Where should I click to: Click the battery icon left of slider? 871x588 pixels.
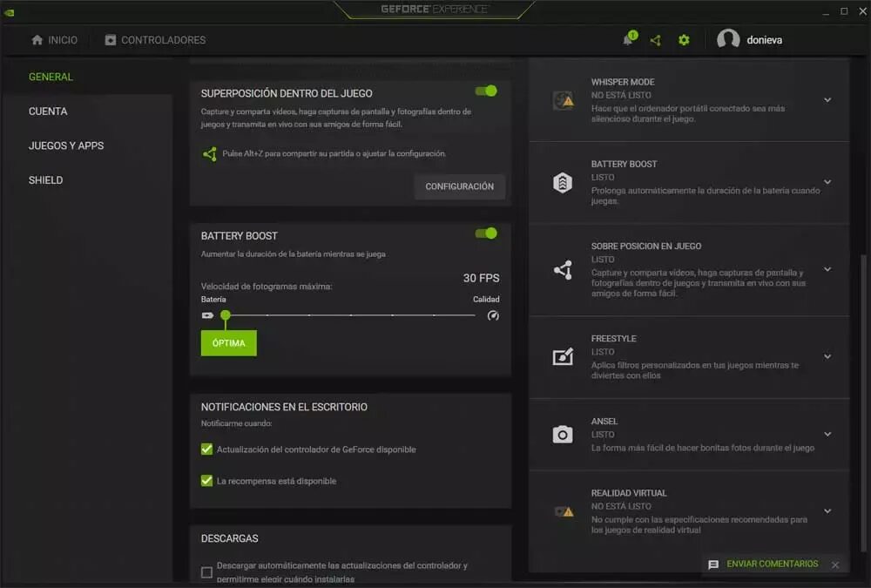tap(208, 315)
